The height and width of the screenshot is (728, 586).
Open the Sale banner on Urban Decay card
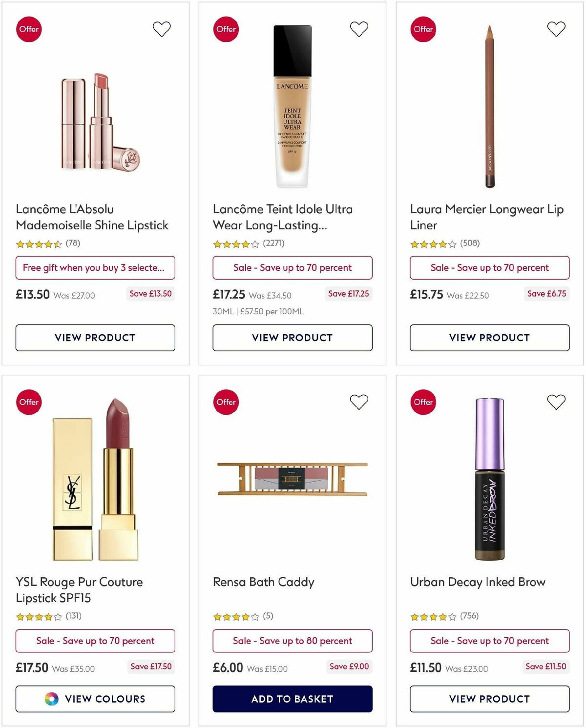[489, 641]
